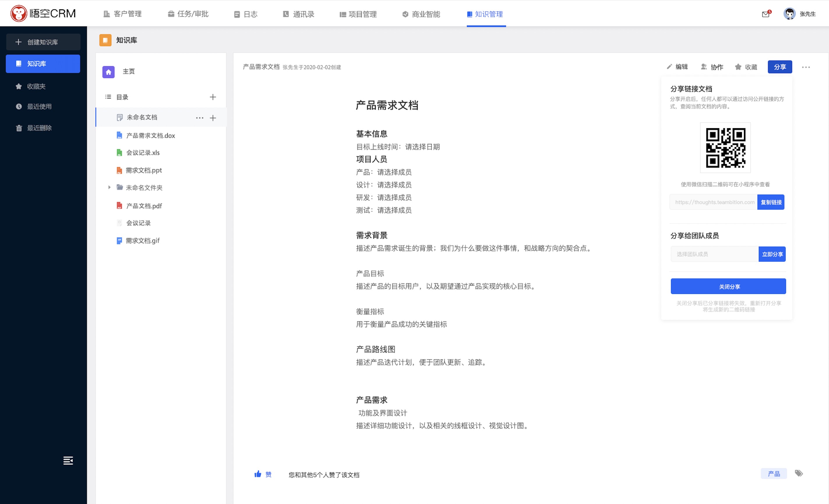This screenshot has width=829, height=504.
Task: Click the 编辑 button
Action: (677, 67)
